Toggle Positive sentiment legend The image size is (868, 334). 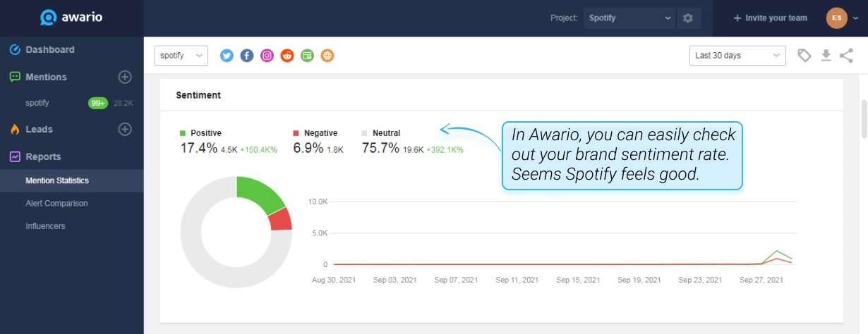click(x=200, y=132)
